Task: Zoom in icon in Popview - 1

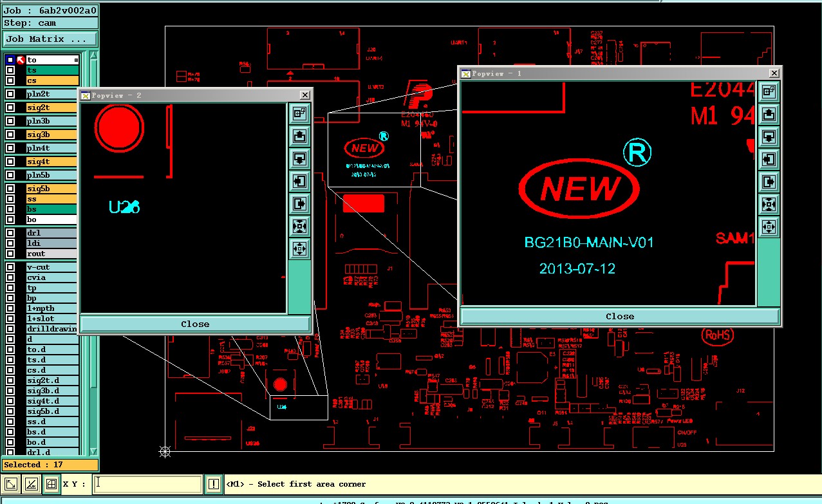Action: (769, 205)
